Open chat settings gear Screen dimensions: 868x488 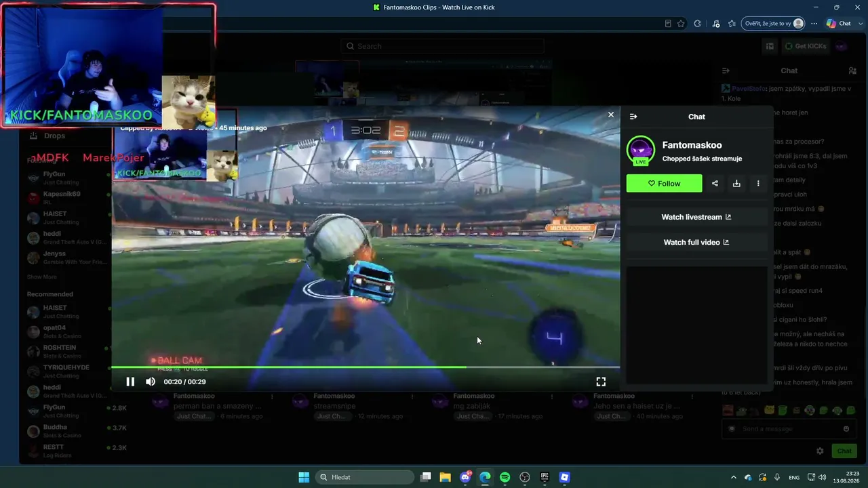[820, 451]
